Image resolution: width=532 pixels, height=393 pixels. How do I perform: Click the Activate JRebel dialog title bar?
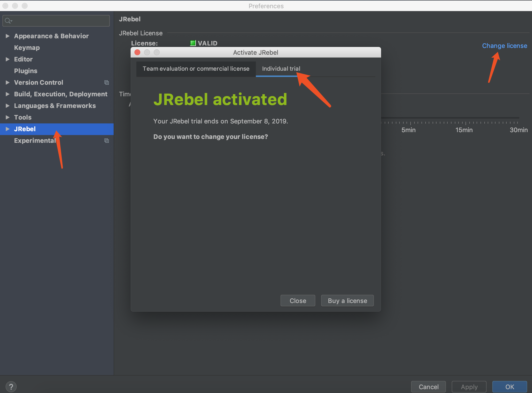(256, 52)
